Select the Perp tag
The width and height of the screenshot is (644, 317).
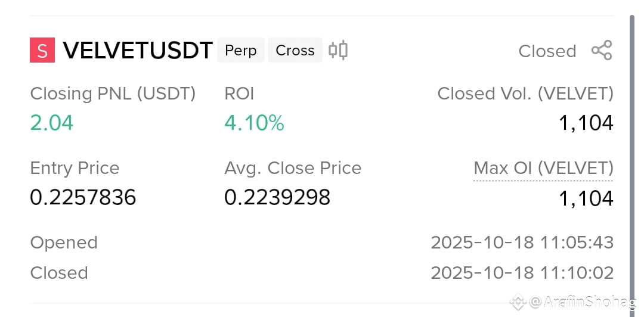point(241,50)
